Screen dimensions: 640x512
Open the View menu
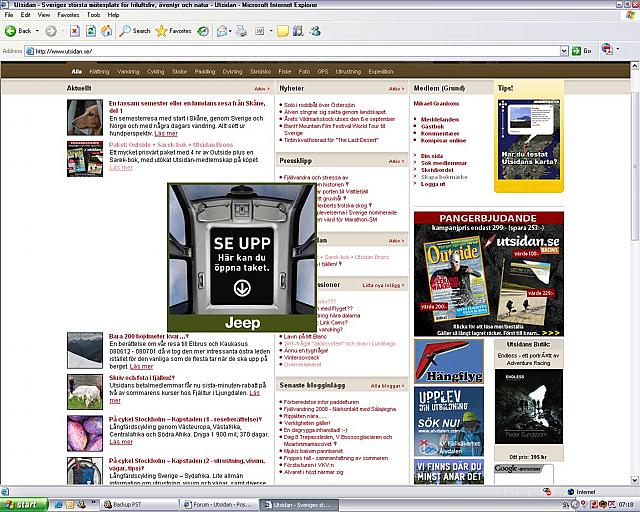(44, 15)
